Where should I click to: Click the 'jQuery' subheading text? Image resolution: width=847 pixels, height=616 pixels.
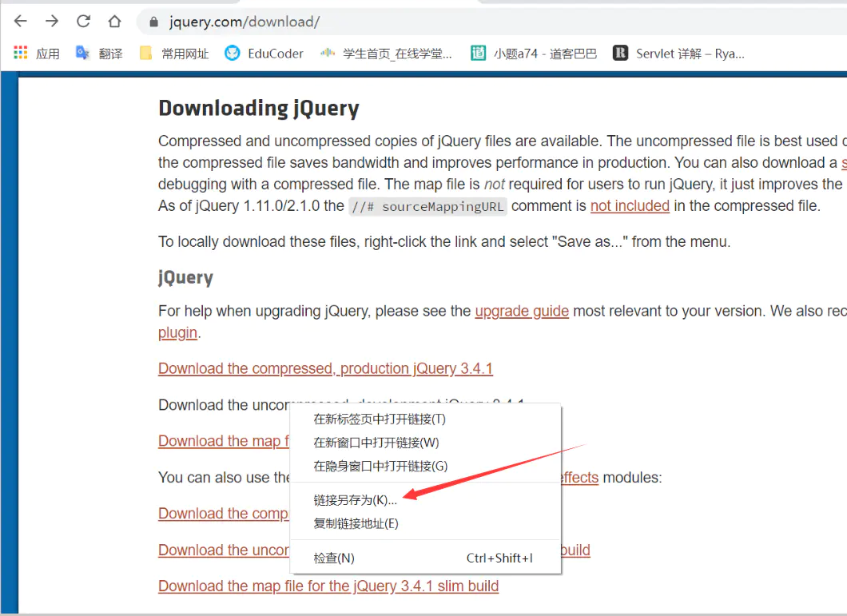pos(185,277)
